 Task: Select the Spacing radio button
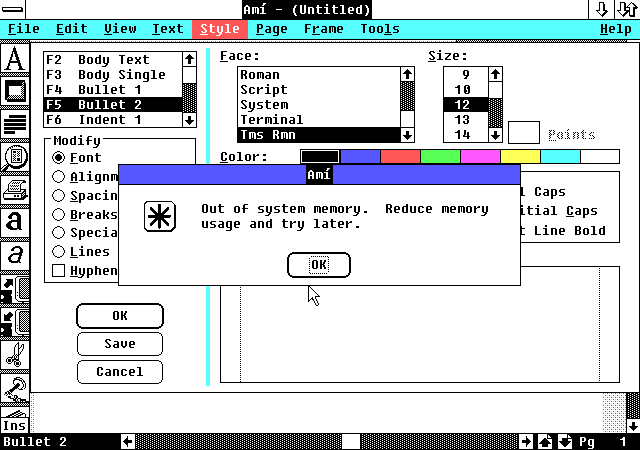pyautogui.click(x=58, y=195)
